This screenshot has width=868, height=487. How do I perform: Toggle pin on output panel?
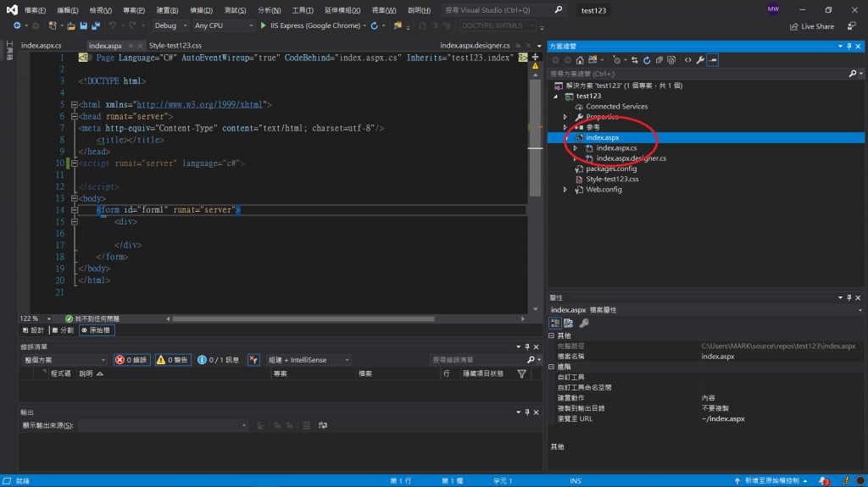[x=527, y=412]
